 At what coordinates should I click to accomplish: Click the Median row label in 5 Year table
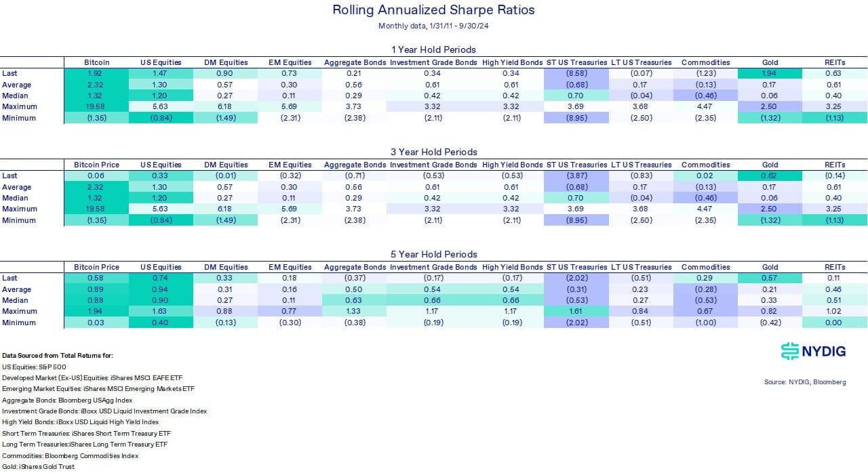tap(14, 300)
